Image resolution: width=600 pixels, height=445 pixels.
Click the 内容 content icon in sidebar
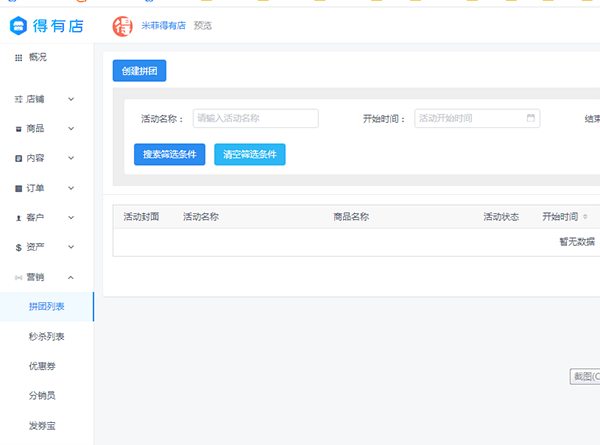(18, 158)
